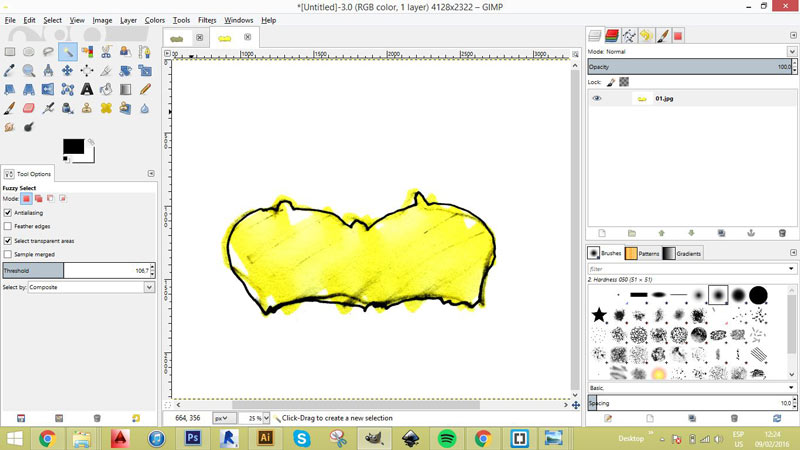This screenshot has width=800, height=450.
Task: Select the Flip tool
Action: 48,89
